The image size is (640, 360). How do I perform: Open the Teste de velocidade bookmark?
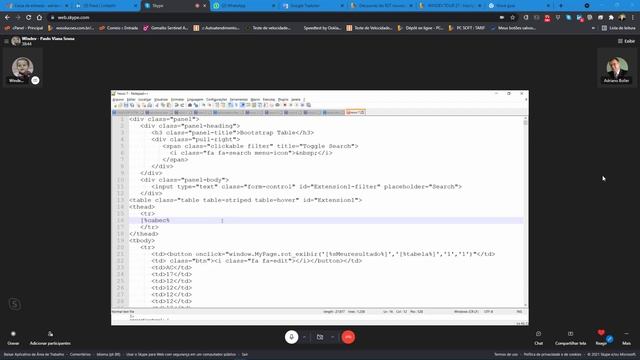269,28
